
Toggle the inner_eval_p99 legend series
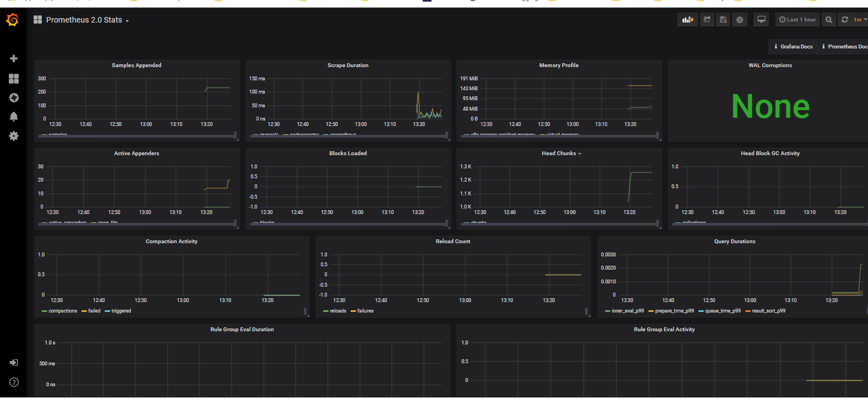click(627, 311)
